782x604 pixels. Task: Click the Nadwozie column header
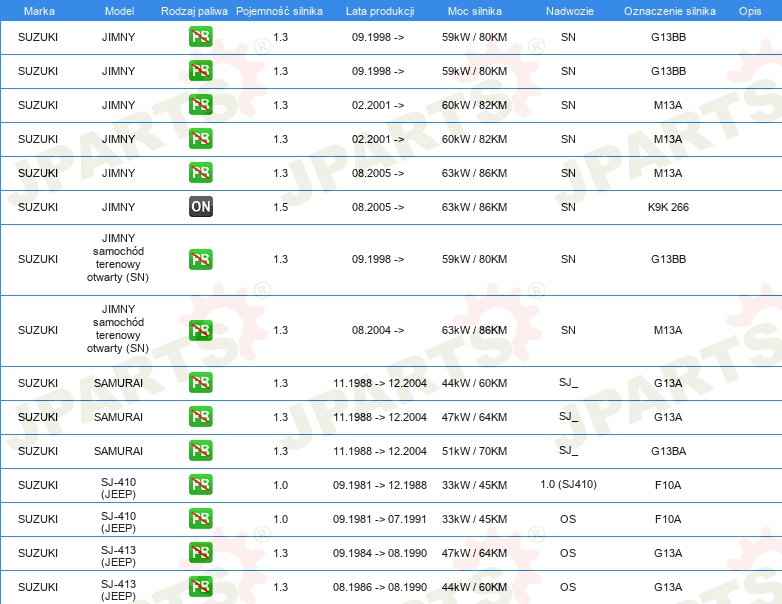click(x=570, y=11)
